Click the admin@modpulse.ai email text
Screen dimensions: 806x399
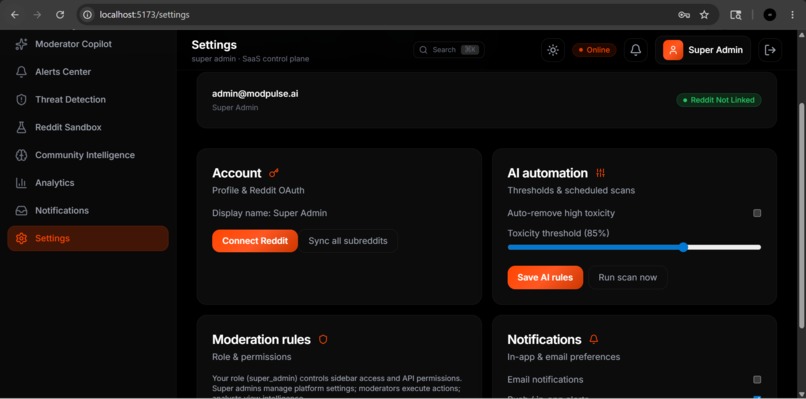255,94
